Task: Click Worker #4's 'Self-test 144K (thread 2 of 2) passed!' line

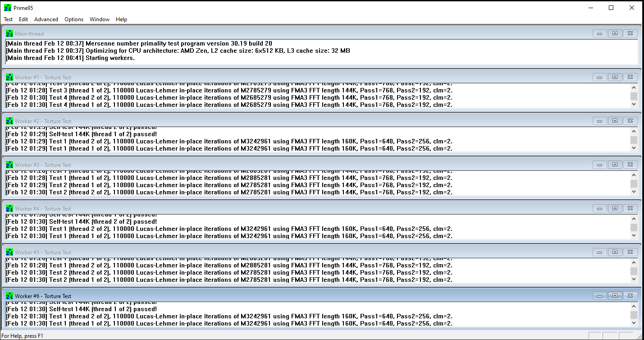Action: coord(82,221)
